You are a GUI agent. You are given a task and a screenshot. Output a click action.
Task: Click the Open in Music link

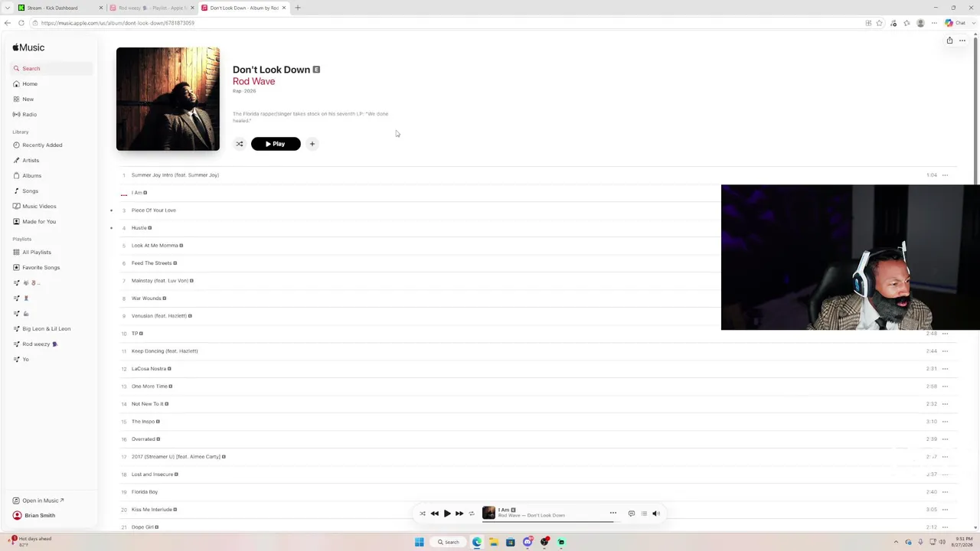coord(38,500)
